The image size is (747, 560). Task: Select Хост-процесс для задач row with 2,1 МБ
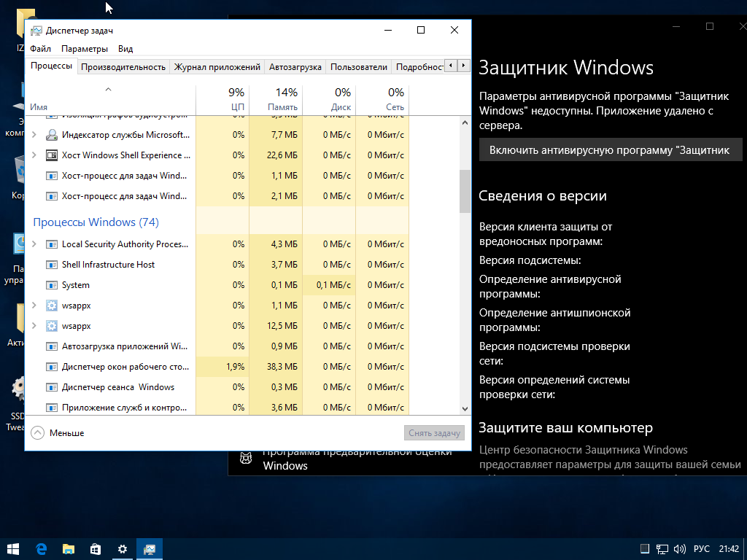click(217, 196)
